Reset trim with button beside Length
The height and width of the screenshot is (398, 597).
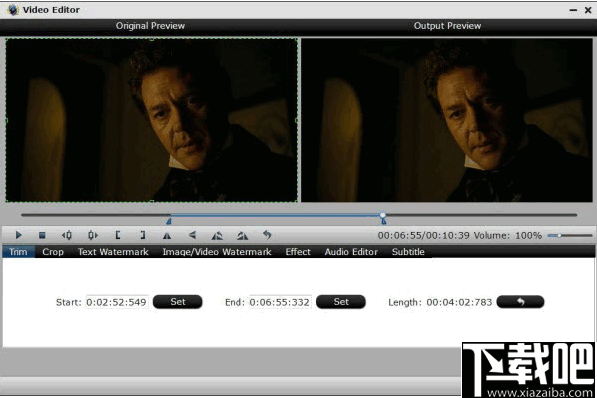(520, 302)
